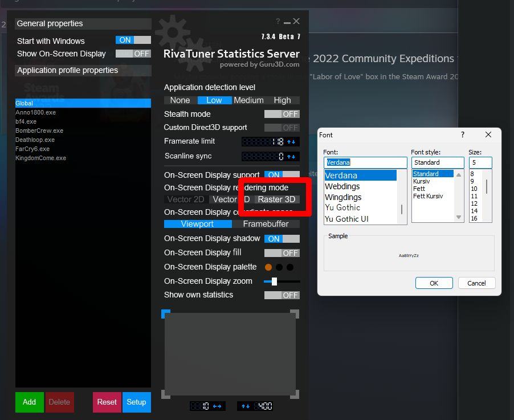Click On-Screen Display zoom slider handle
The height and width of the screenshot is (420, 514).
(x=274, y=282)
